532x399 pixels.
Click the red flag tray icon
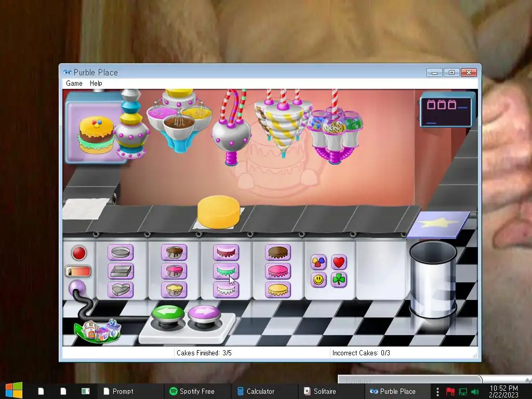tap(450, 392)
